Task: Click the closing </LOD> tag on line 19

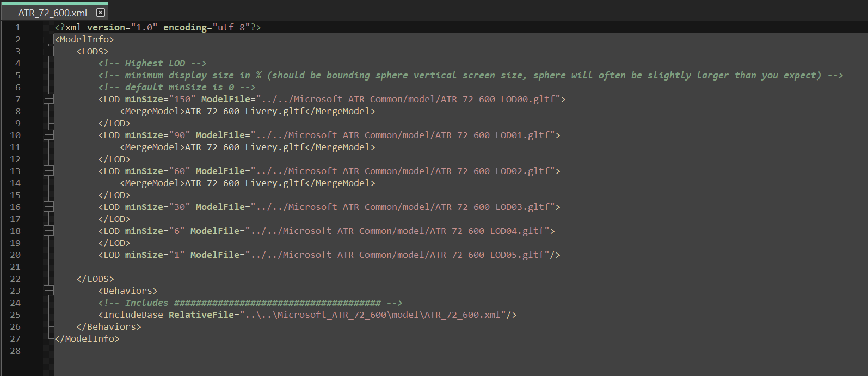Action: click(114, 243)
